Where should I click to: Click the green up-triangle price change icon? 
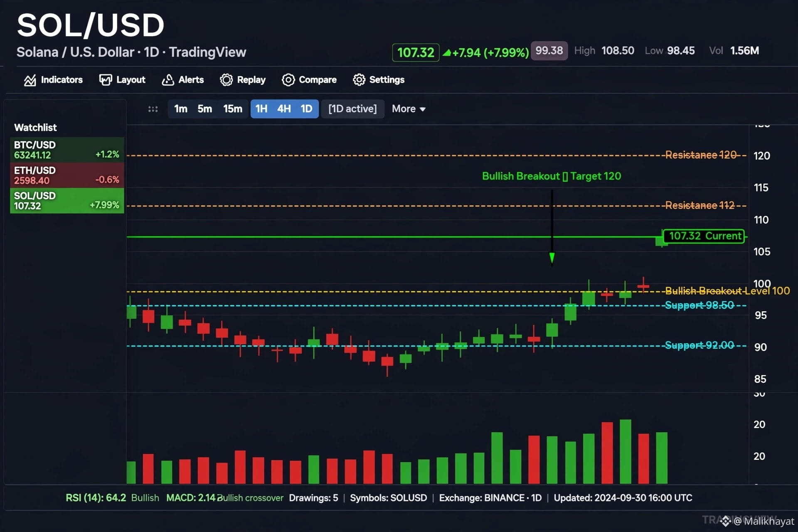(447, 53)
